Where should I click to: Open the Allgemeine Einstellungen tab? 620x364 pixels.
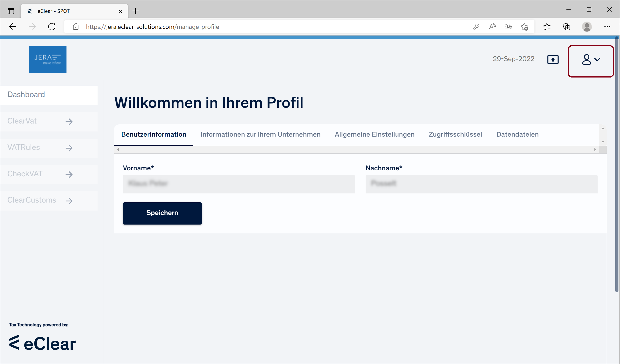tap(374, 134)
